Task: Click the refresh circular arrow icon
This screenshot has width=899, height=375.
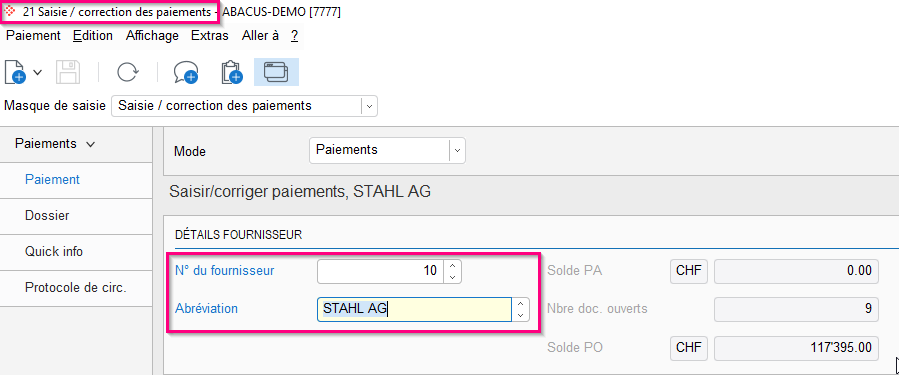Action: (x=127, y=72)
